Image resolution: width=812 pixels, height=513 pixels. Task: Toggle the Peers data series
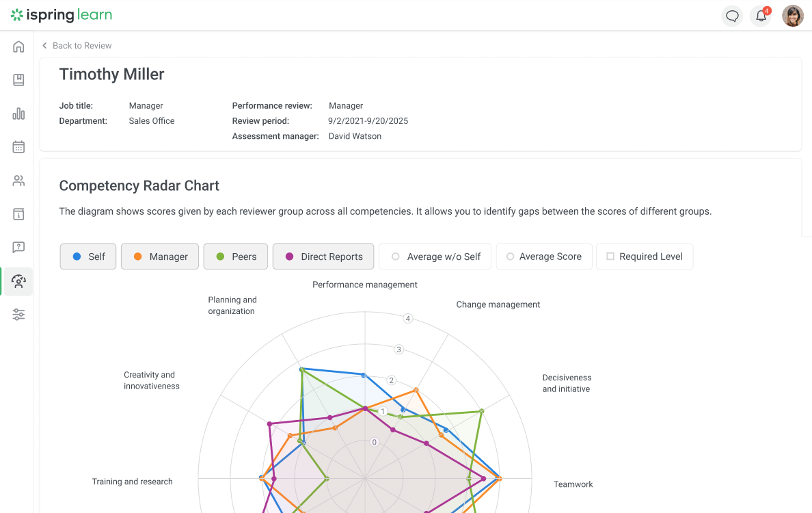[235, 256]
